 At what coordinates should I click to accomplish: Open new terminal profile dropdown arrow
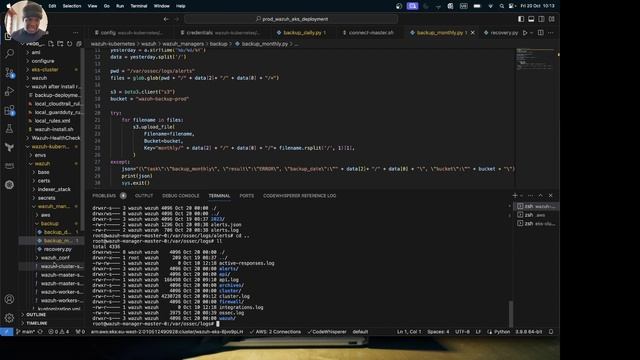522,196
